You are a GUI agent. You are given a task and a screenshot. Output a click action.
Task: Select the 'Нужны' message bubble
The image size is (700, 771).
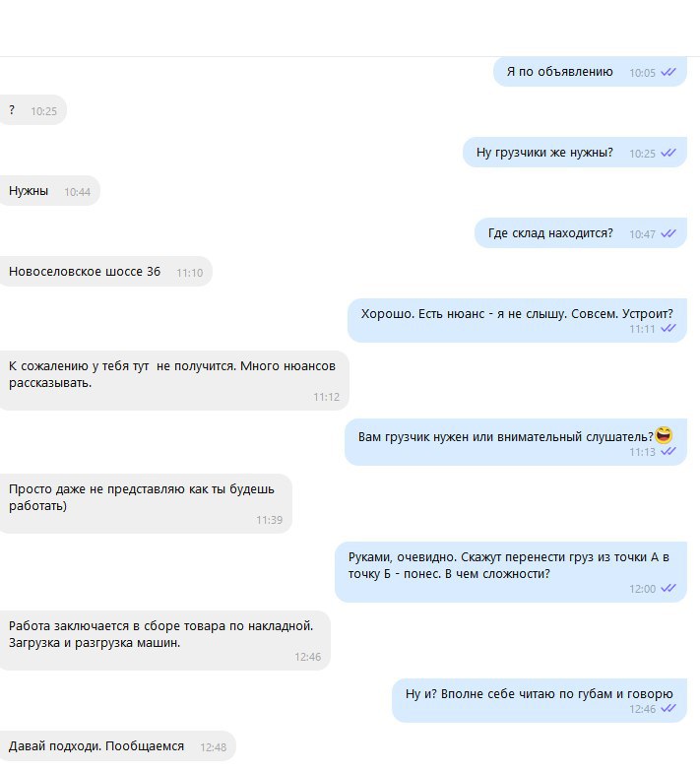pyautogui.click(x=49, y=191)
